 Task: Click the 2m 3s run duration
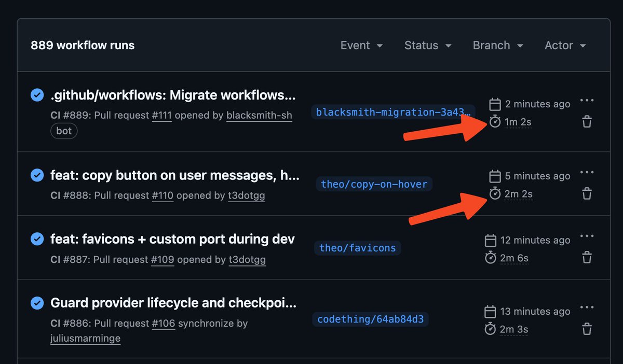pos(513,329)
